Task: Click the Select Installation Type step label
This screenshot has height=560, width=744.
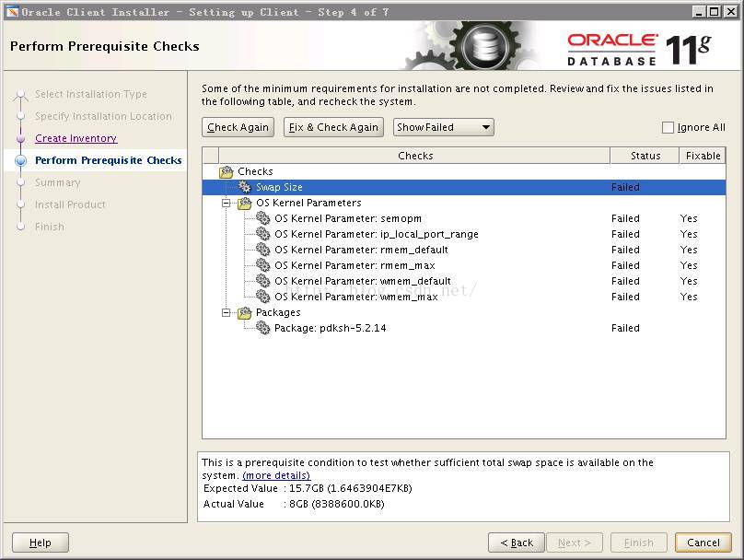Action: (91, 94)
